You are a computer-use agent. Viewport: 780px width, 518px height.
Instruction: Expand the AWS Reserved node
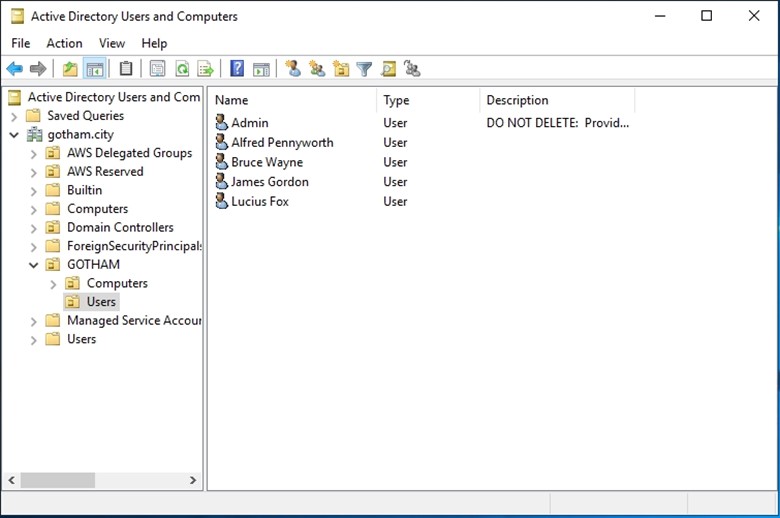[x=34, y=172]
